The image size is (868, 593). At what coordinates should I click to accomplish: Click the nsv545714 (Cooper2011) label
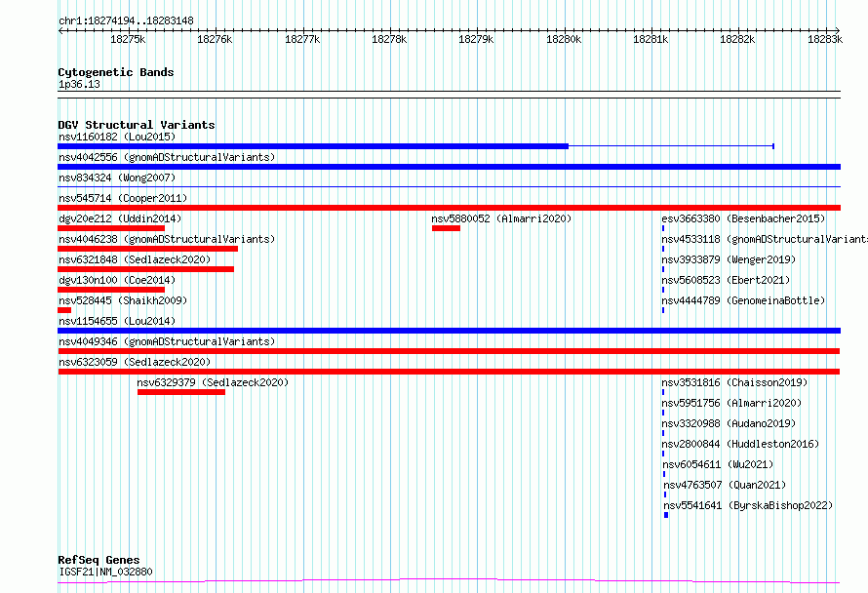[123, 198]
